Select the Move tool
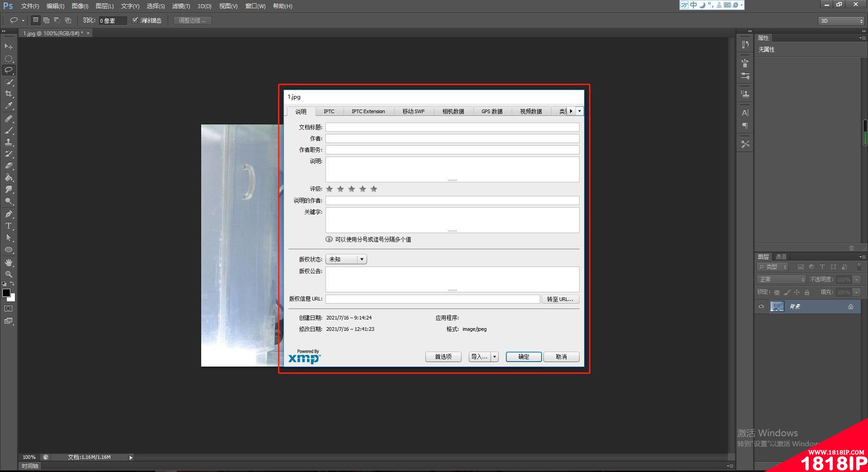Image resolution: width=868 pixels, height=472 pixels. pyautogui.click(x=9, y=47)
